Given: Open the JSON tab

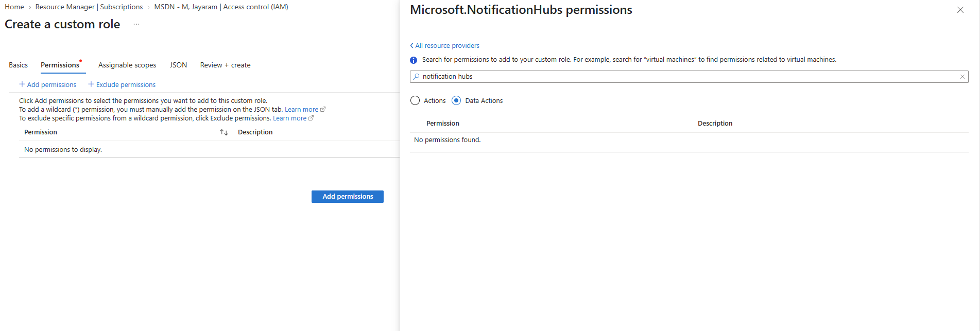Looking at the screenshot, I should point(178,65).
